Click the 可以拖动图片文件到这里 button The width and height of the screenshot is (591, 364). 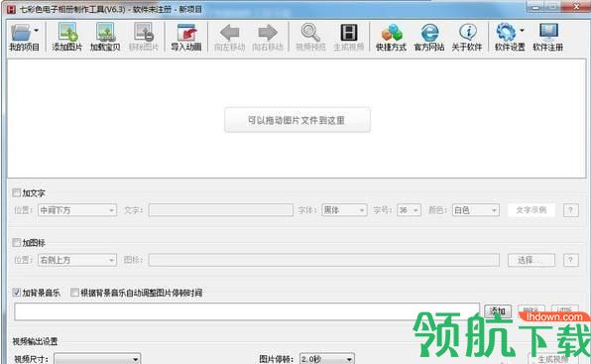click(x=297, y=120)
